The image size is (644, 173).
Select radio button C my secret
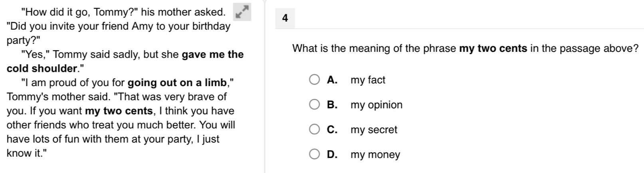tap(315, 130)
